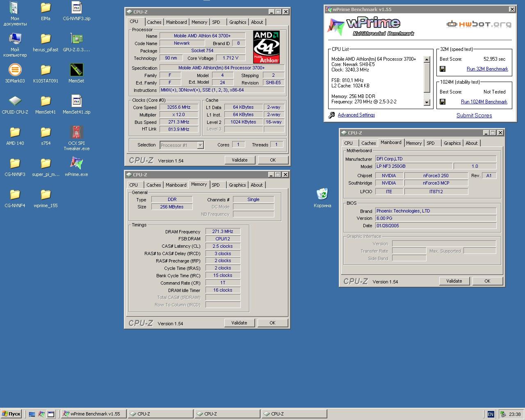Click the Core Speed 3255.6 MHz field
Image resolution: width=525 pixels, height=420 pixels.
point(179,107)
